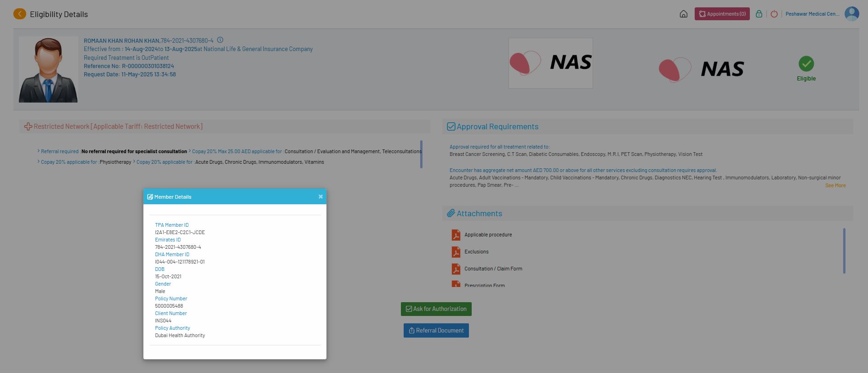The image size is (868, 373).
Task: Click the Gender value Male
Action: point(160,291)
